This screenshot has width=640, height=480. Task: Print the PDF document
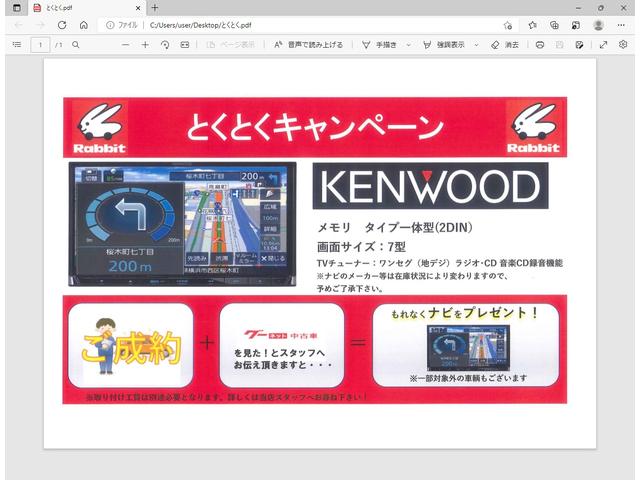tap(540, 44)
